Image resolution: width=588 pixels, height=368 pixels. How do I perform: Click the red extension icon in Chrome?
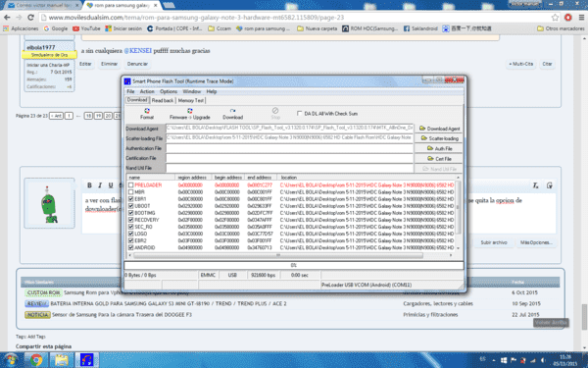(568, 18)
